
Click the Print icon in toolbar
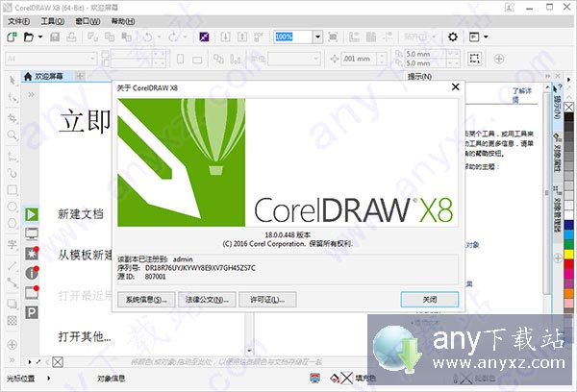coord(71,37)
